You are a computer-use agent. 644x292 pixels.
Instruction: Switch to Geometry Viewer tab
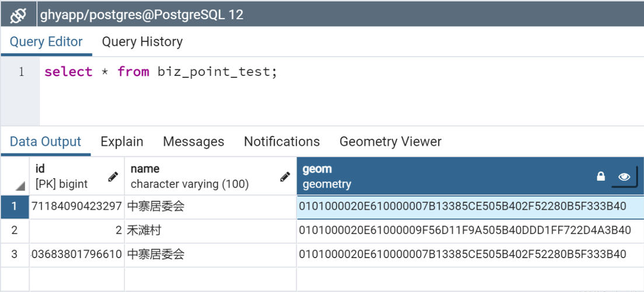(390, 142)
